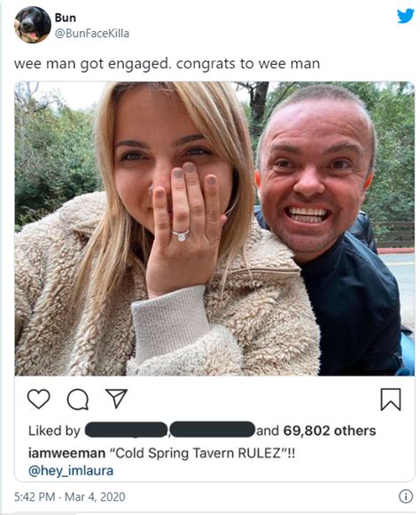Viewport: 420px width, 515px height.
Task: Click the first redacted liker name
Action: [x=127, y=430]
